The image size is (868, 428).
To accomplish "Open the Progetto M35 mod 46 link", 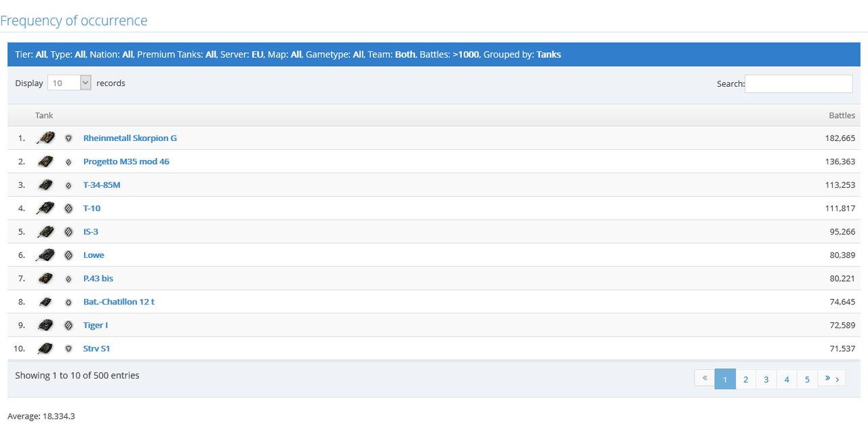I will [x=126, y=161].
